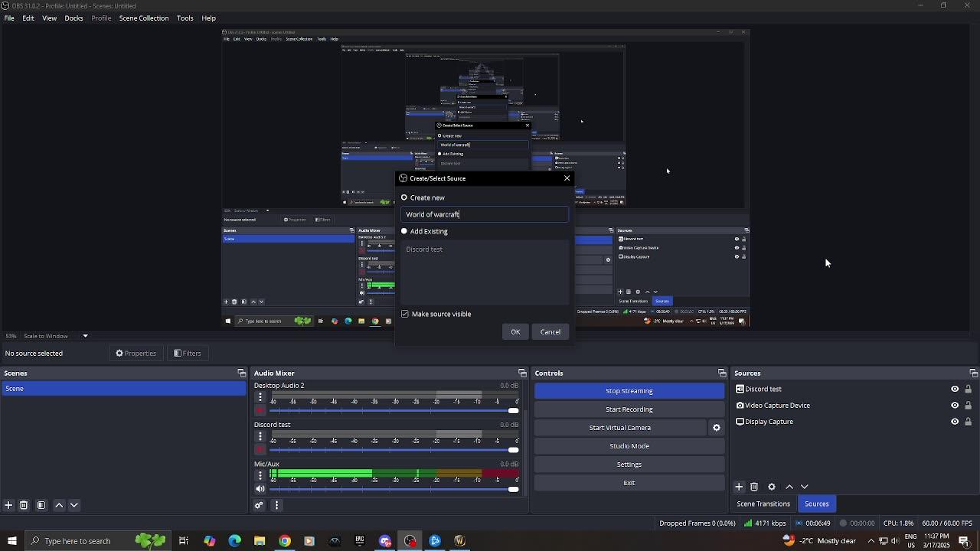980x551 pixels.
Task: Click source name input field 'World of warcraft'
Action: point(485,214)
